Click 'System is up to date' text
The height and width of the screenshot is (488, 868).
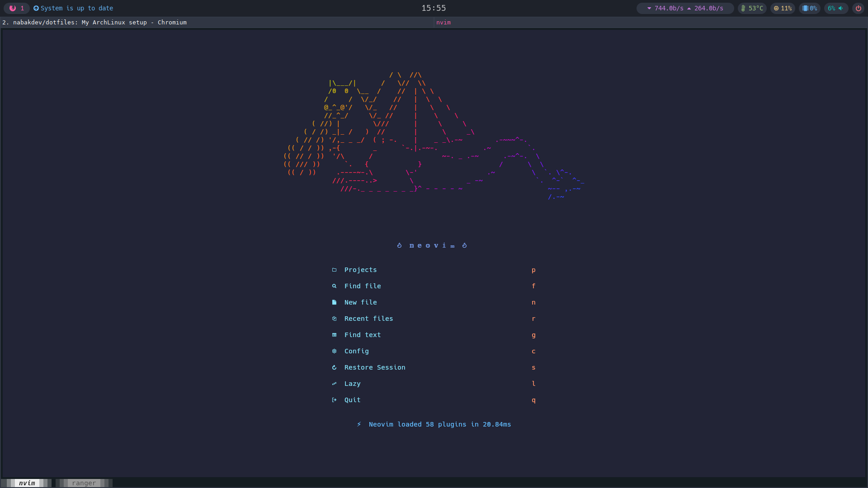[x=77, y=8]
